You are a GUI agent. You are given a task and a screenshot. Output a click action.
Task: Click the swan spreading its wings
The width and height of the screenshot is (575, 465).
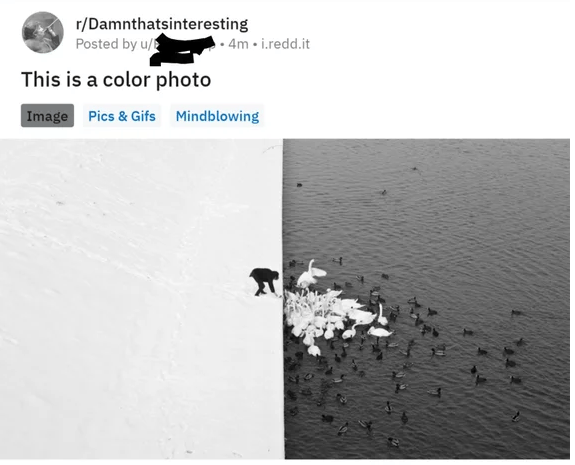coord(311,274)
